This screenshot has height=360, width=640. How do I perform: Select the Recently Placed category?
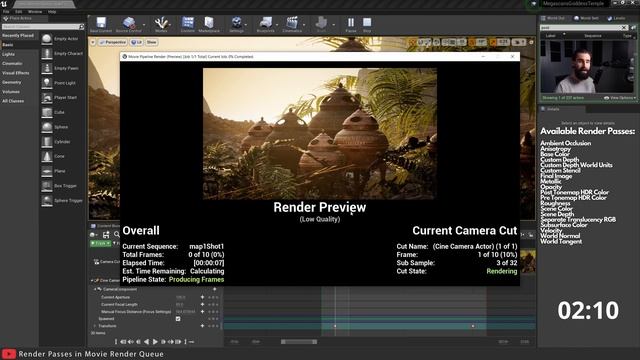tap(18, 36)
